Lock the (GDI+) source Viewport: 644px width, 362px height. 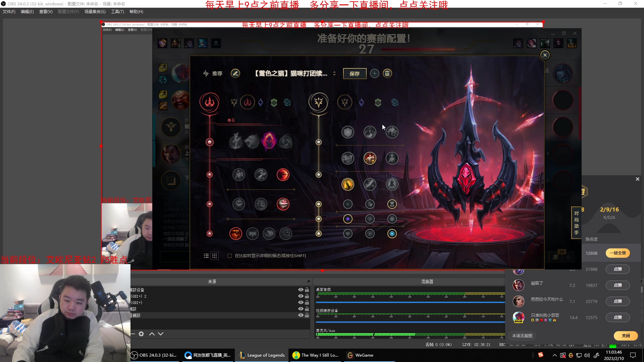307,303
